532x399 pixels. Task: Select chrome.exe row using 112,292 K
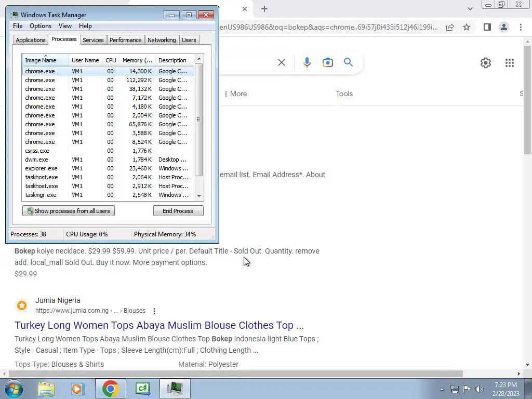[x=108, y=80]
